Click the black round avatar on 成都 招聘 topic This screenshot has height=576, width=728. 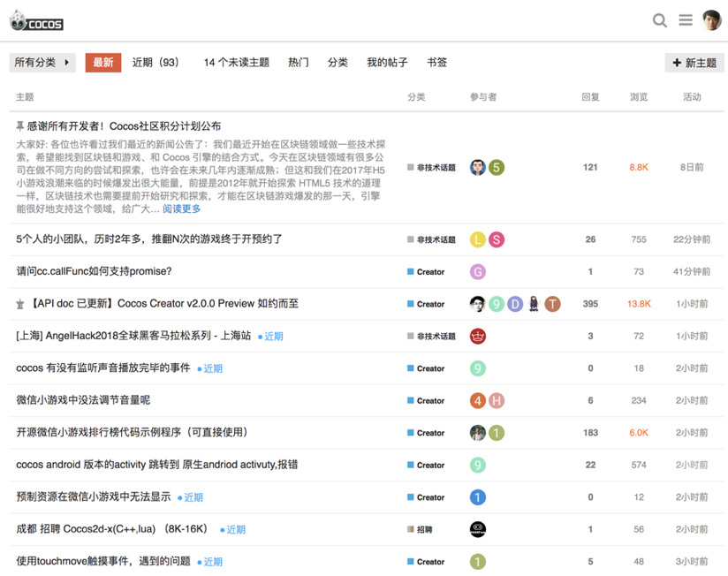click(x=478, y=530)
